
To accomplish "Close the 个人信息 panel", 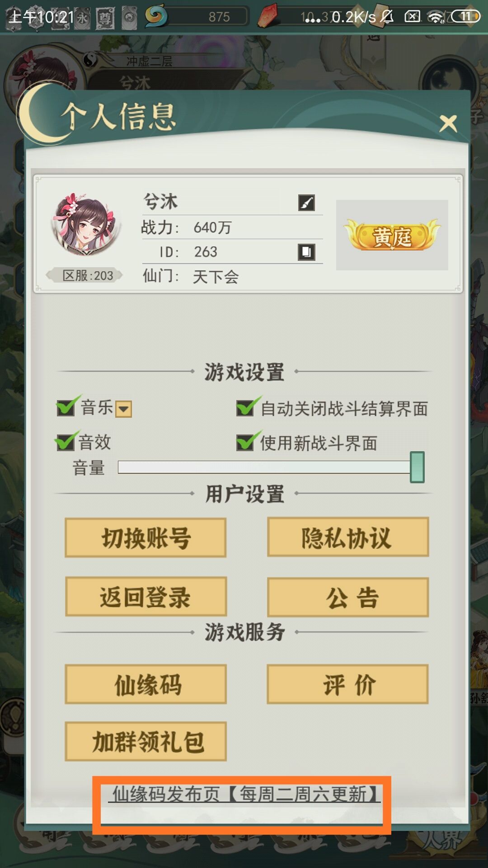I will point(448,123).
